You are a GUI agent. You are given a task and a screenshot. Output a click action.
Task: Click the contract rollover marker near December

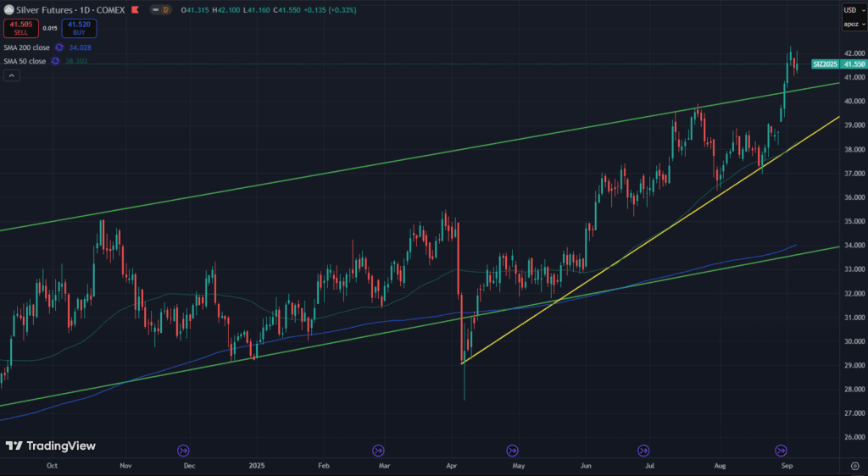pos(184,450)
